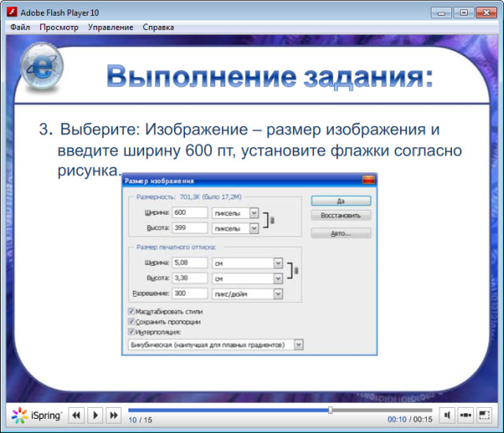Minimize the Flash Player window

tap(441, 13)
